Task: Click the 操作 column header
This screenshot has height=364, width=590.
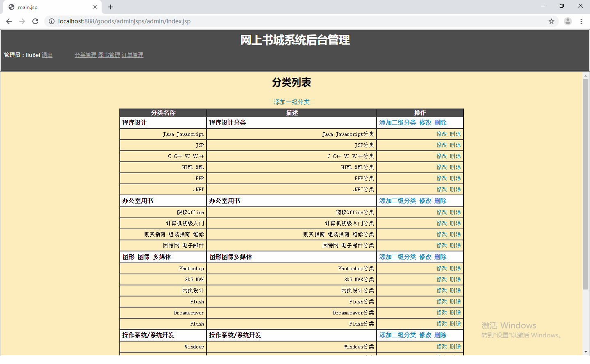Action: pyautogui.click(x=420, y=113)
